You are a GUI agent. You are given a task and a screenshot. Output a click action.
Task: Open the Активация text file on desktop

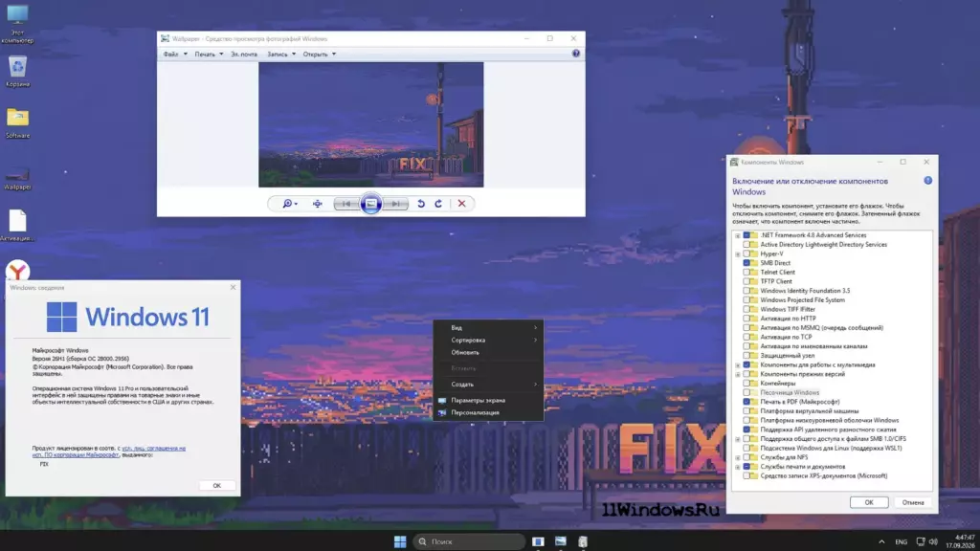[x=17, y=225]
